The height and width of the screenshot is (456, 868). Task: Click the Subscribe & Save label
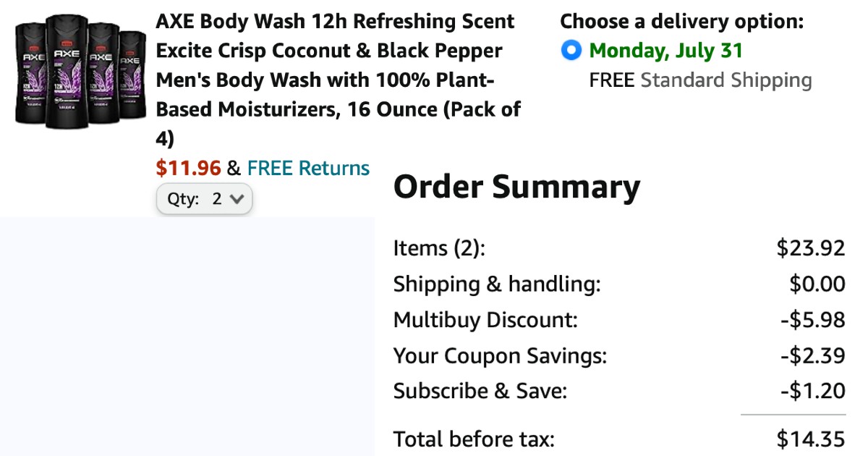point(480,392)
